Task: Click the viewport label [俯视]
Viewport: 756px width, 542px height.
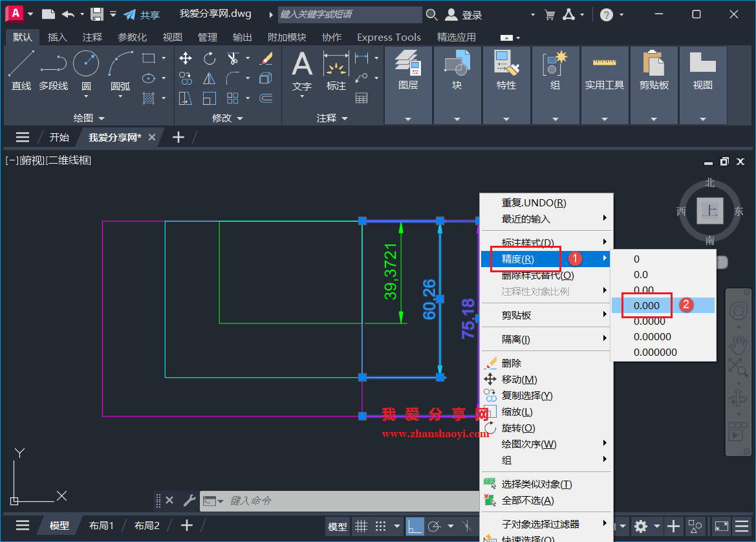Action: [x=33, y=160]
